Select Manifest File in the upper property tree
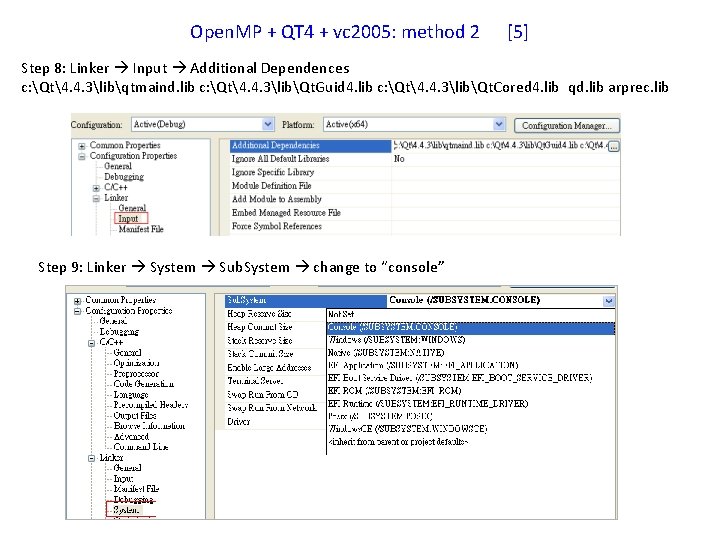The width and height of the screenshot is (720, 540). [x=141, y=229]
